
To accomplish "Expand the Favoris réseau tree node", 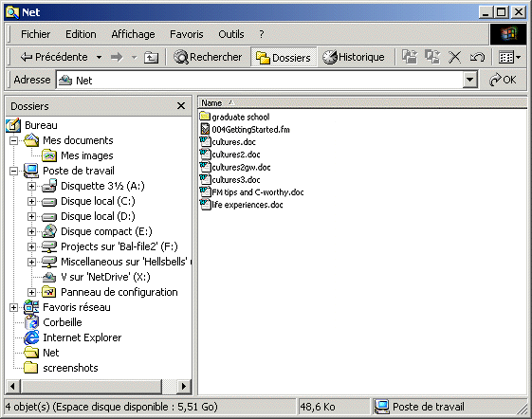I will coord(13,307).
